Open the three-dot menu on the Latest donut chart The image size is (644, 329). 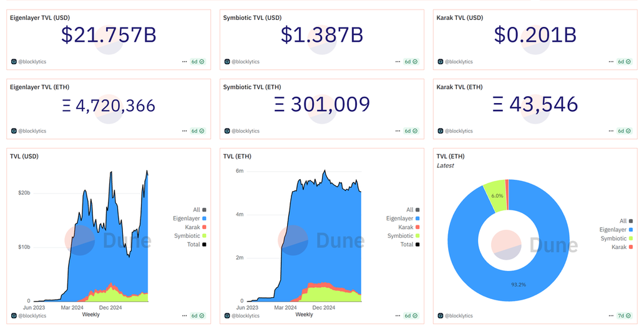coord(611,316)
